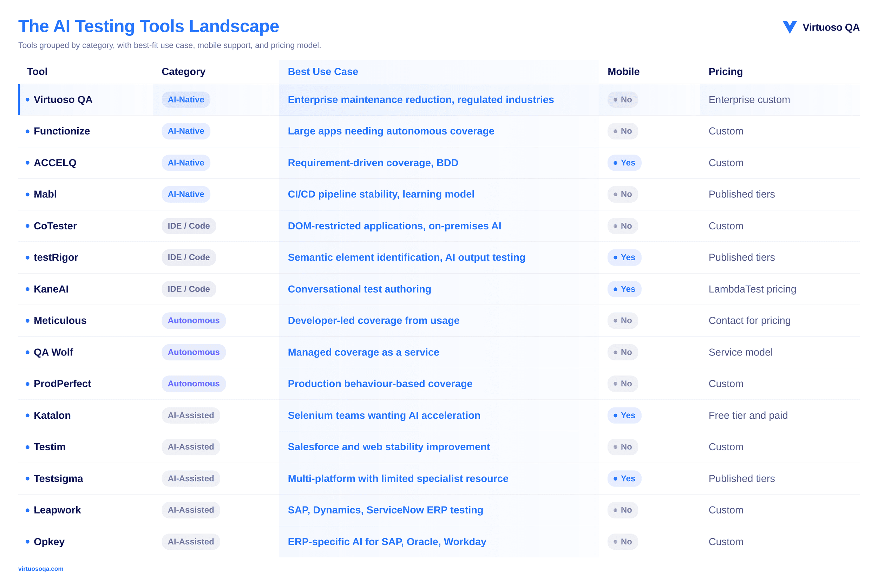This screenshot has width=878, height=588.
Task: Click the testRigor tool name
Action: click(x=56, y=257)
